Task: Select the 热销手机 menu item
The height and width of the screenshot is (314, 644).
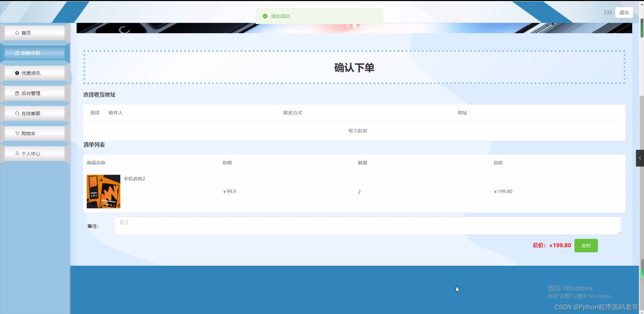Action: point(31,53)
